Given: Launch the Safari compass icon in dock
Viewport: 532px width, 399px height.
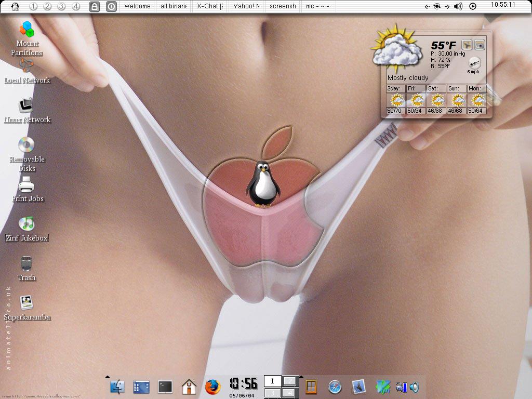Looking at the screenshot, I should pyautogui.click(x=335, y=387).
